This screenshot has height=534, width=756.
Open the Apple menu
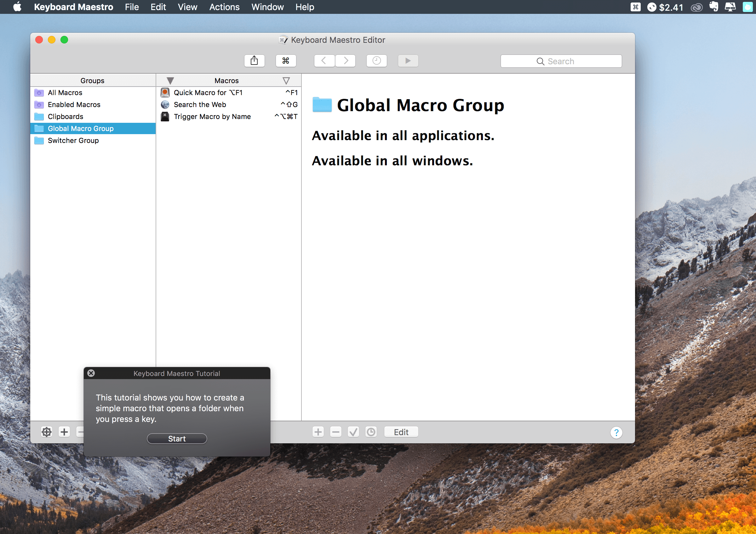17,7
